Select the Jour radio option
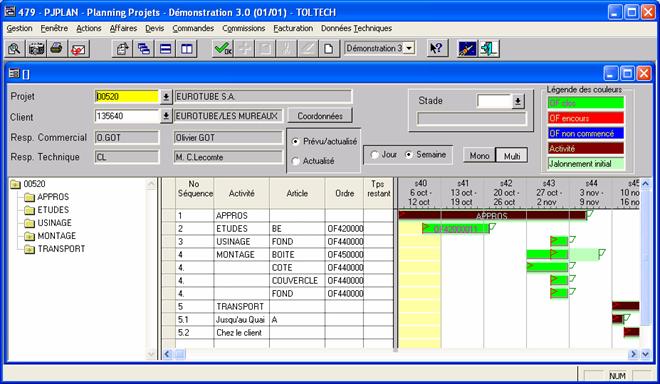660x384 pixels. click(x=374, y=155)
